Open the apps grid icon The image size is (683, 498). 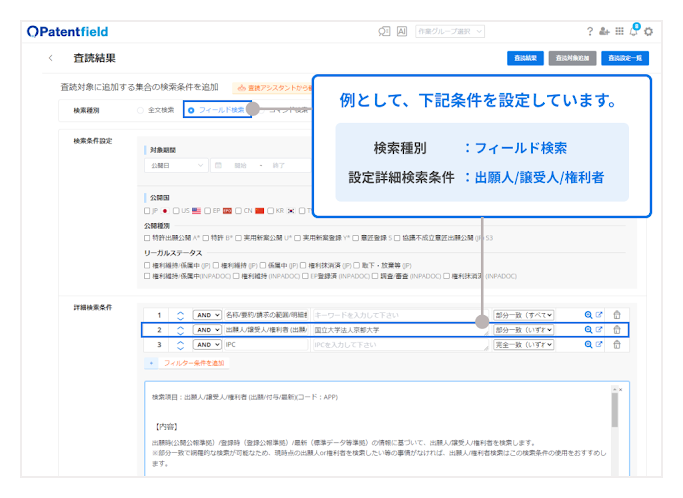coord(619,32)
